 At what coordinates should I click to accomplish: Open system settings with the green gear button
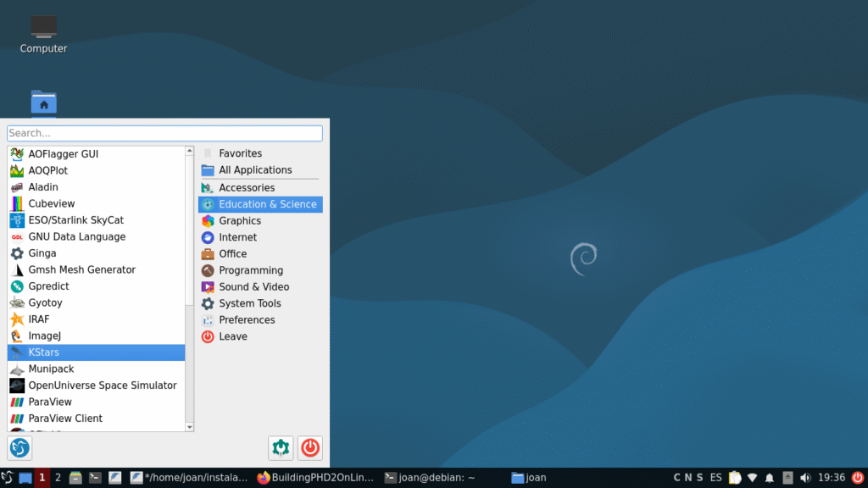pyautogui.click(x=281, y=447)
